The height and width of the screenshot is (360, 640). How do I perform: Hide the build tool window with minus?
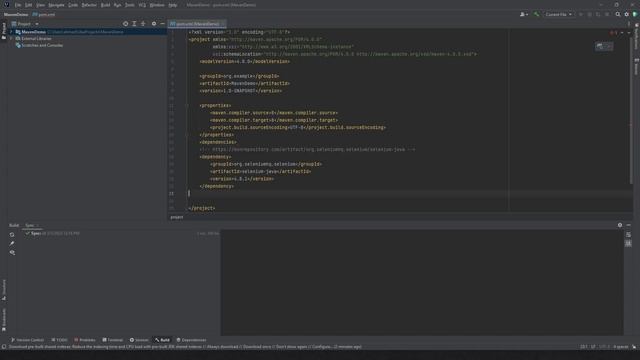[x=629, y=225]
